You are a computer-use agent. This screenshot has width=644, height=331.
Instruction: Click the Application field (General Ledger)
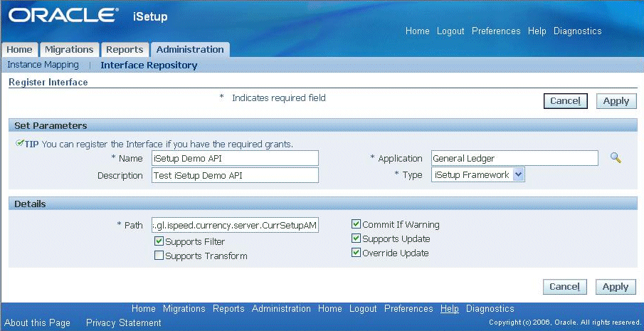tap(514, 158)
